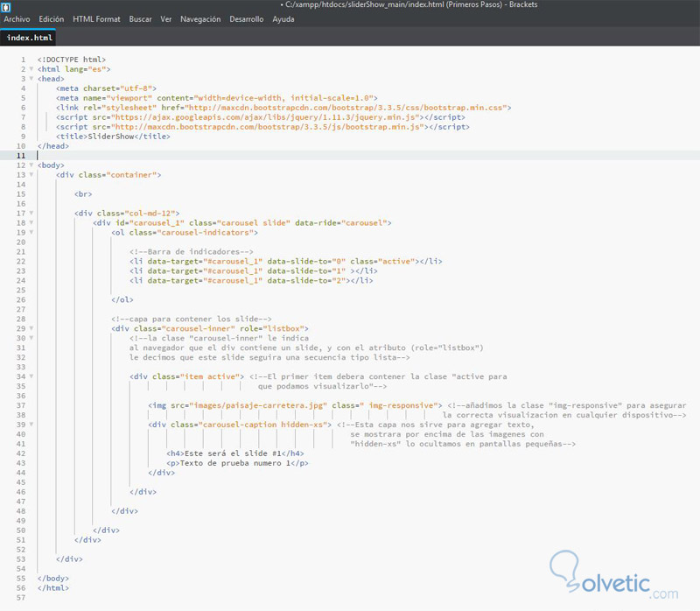Open the Buscar menu
Screen dimensions: 700x611
(140, 18)
